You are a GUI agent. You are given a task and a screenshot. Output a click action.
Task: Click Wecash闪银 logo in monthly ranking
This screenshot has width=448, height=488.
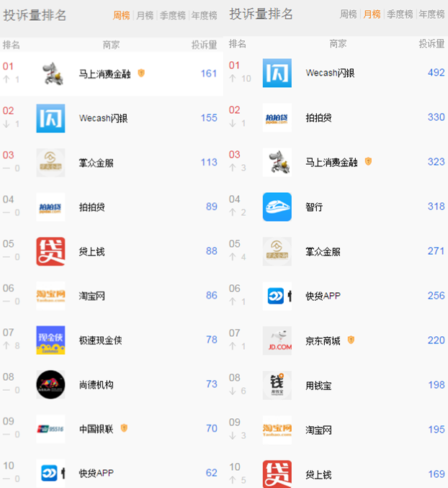pyautogui.click(x=277, y=73)
